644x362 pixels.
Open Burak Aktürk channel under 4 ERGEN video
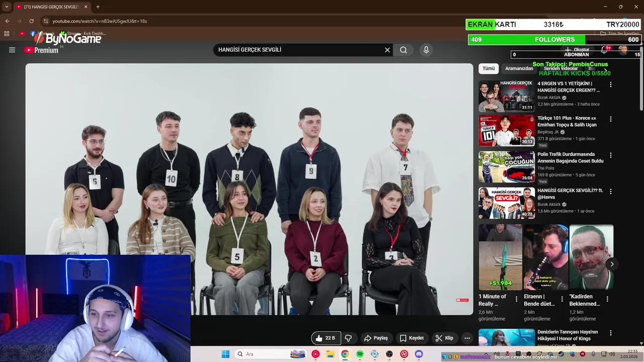click(549, 98)
